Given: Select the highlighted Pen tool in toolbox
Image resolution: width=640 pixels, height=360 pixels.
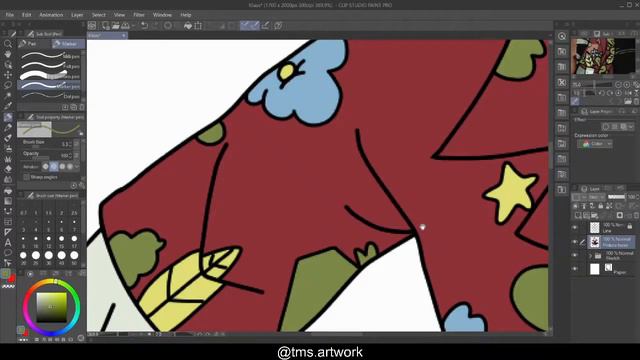Looking at the screenshot, I should point(7,117).
